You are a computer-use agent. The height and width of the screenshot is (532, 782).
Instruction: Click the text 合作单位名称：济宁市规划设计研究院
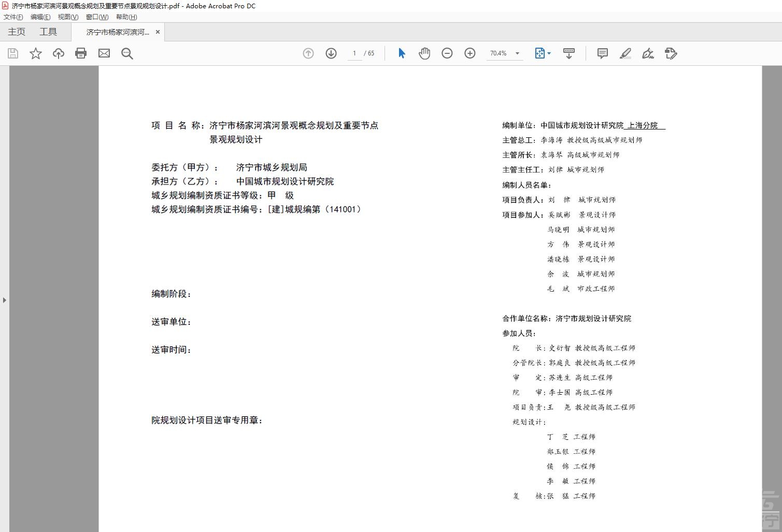pos(566,319)
